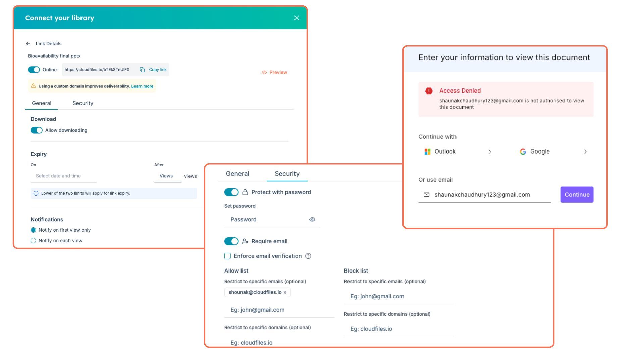Open the Security tab in Link Details
The height and width of the screenshot is (362, 644).
[x=83, y=103]
